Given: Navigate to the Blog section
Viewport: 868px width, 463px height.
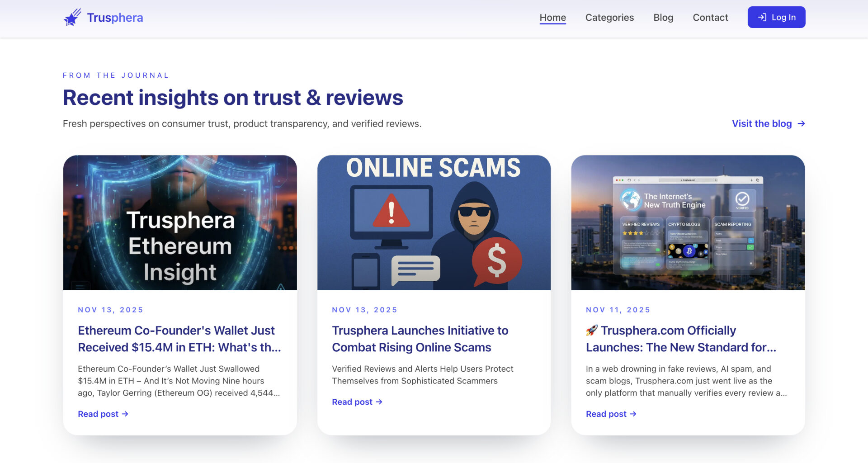Looking at the screenshot, I should click(x=663, y=17).
